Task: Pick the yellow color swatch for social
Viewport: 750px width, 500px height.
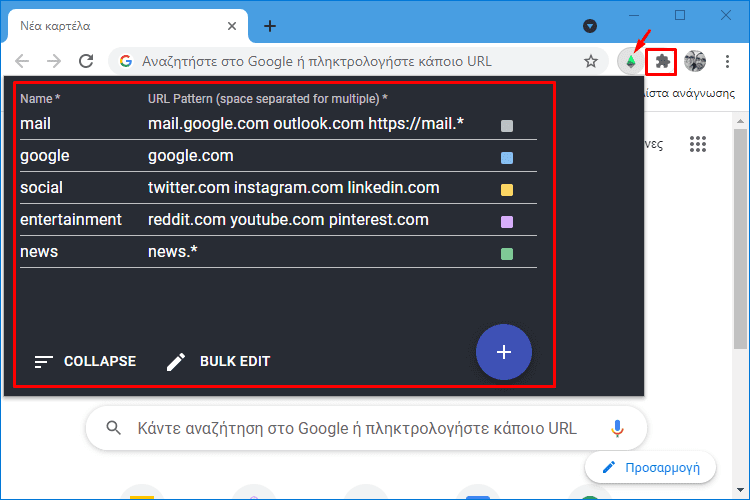Action: tap(507, 190)
